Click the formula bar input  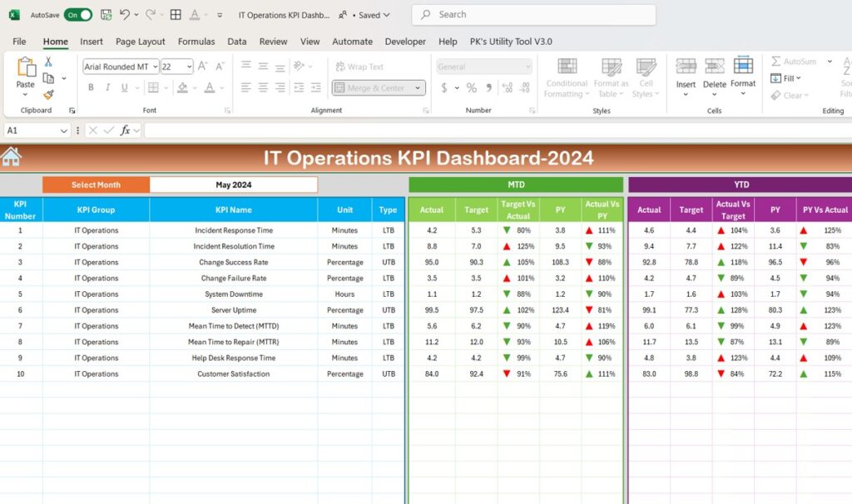498,131
